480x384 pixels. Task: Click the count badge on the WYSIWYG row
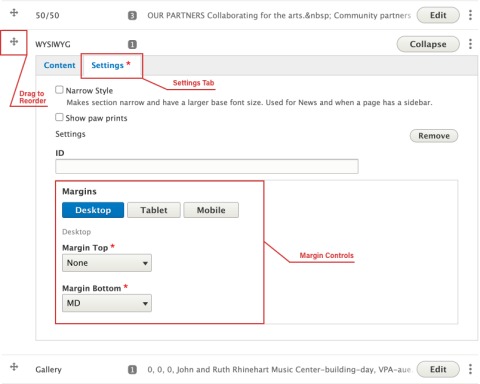click(x=132, y=45)
